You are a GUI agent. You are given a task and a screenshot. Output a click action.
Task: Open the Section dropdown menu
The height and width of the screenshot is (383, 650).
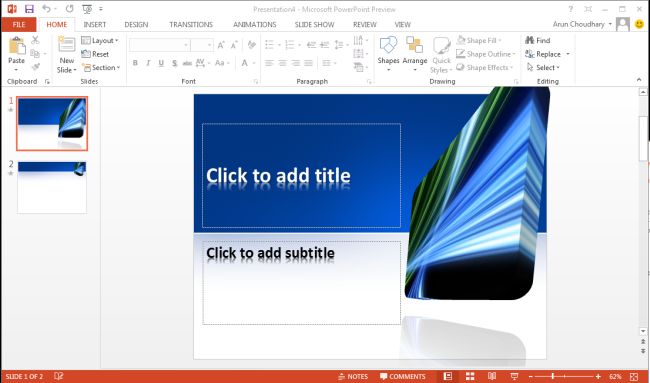click(x=101, y=68)
